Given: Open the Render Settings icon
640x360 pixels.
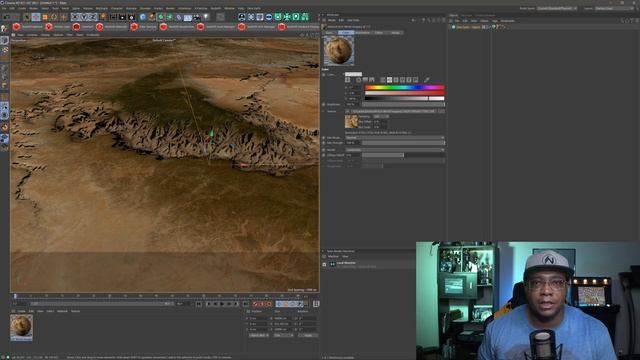Looking at the screenshot, I should click(x=131, y=17).
